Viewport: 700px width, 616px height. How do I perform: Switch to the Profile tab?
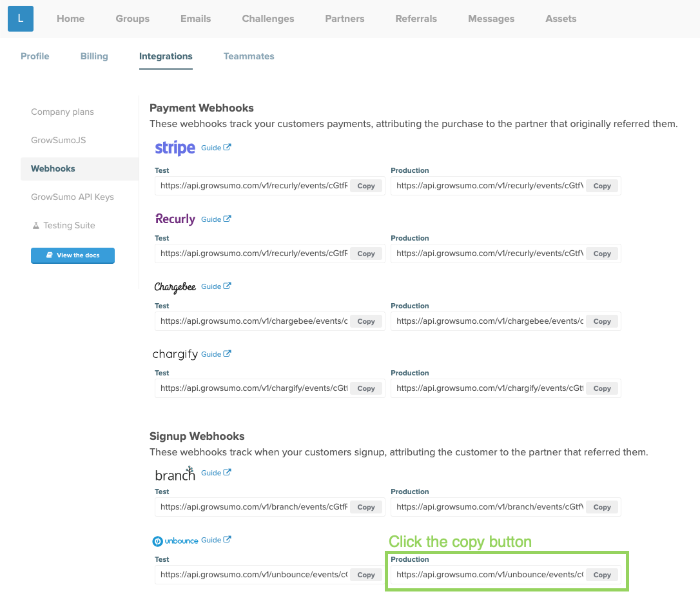pos(35,56)
